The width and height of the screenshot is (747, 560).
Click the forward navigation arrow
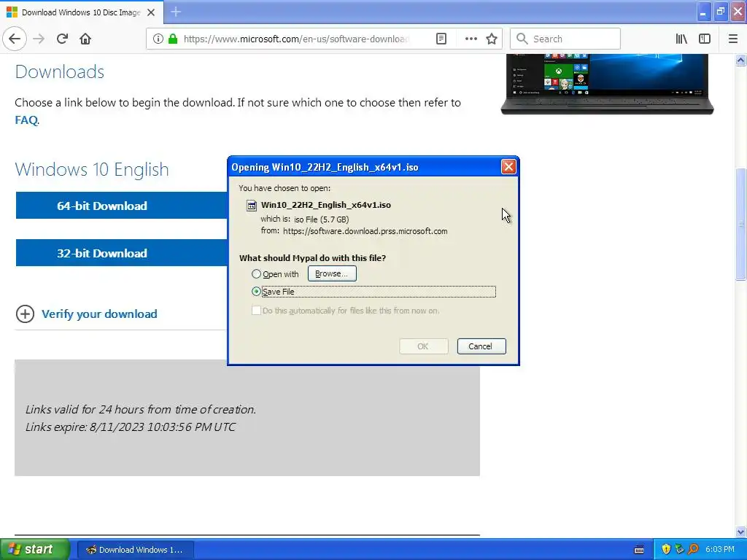click(39, 39)
